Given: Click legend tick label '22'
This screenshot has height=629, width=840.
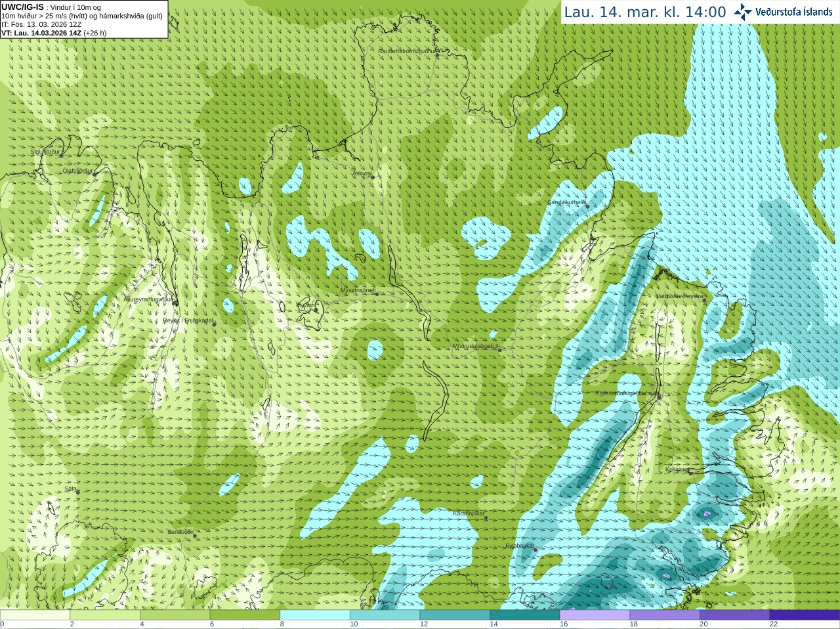Looking at the screenshot, I should click(x=774, y=624).
